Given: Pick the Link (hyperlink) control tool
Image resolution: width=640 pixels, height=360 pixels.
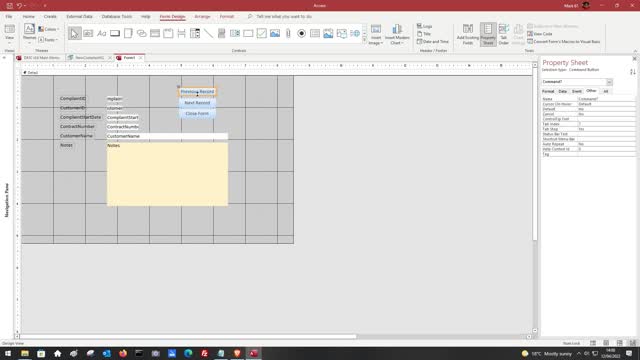Looking at the screenshot, I should [141, 33].
